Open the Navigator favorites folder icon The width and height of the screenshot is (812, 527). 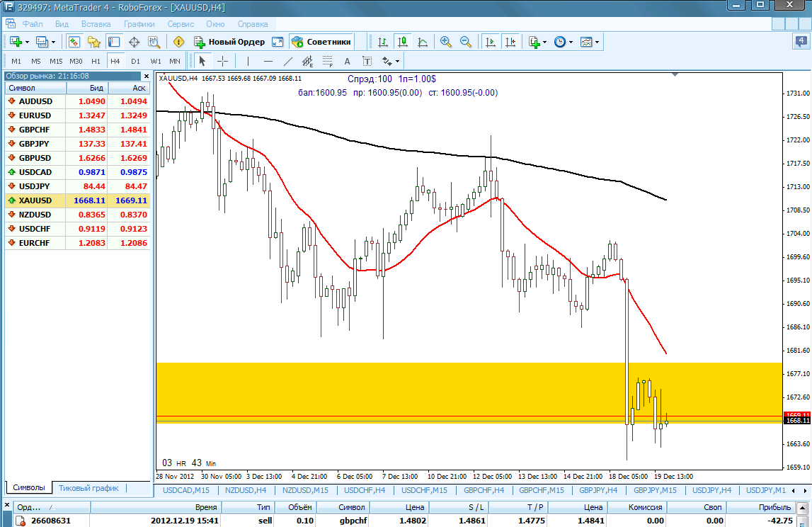(x=93, y=42)
